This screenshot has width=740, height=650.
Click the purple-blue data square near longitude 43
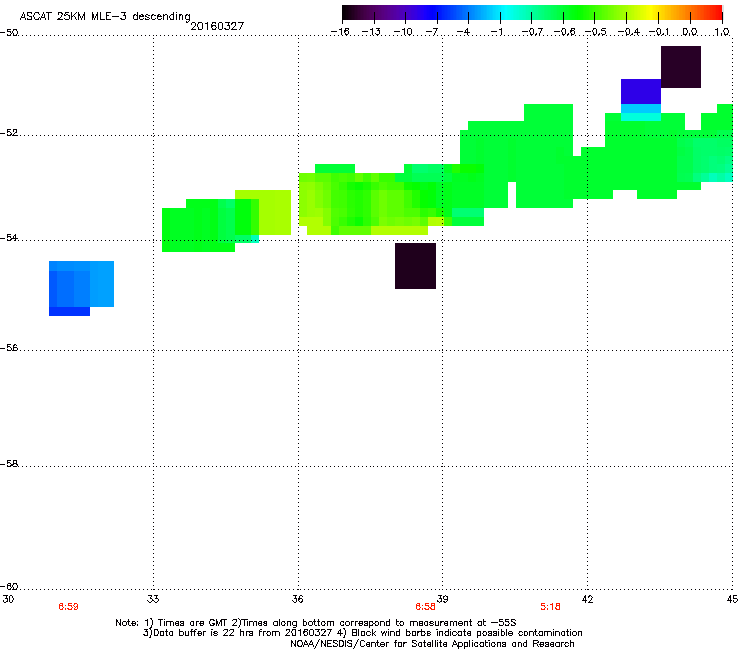click(640, 92)
